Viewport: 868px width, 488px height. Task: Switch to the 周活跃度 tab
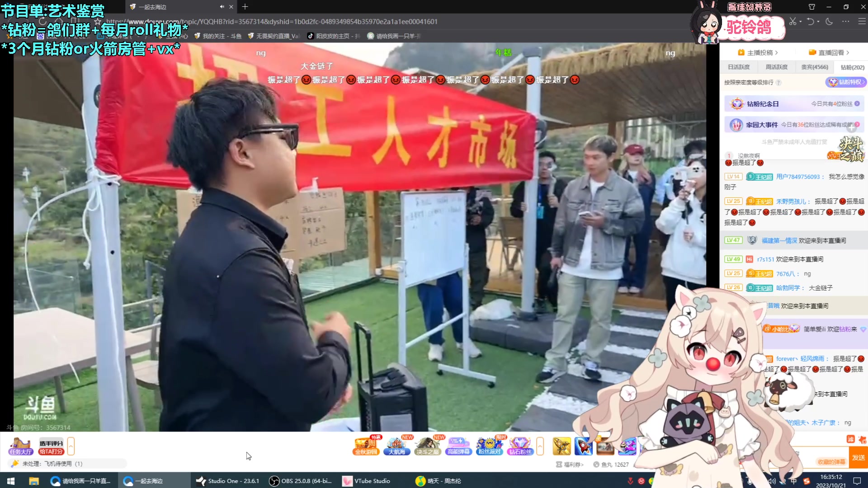pos(776,67)
